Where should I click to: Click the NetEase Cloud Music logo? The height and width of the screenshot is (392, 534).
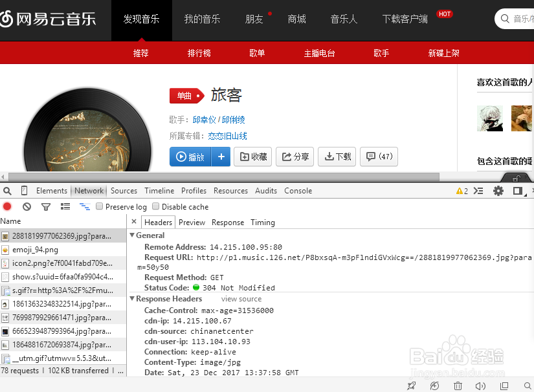coord(48,19)
